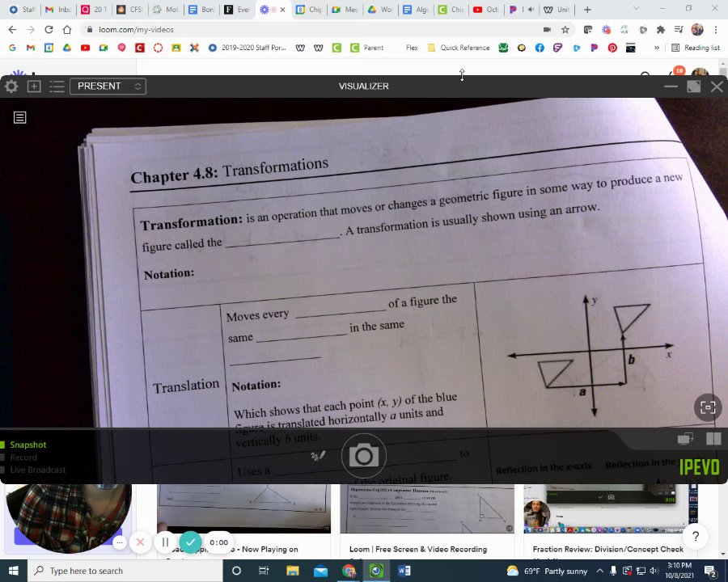Go to the Chrome home page

[x=67, y=30]
